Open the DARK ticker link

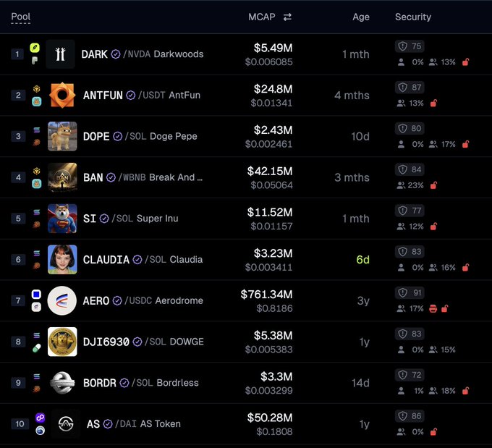(95, 54)
